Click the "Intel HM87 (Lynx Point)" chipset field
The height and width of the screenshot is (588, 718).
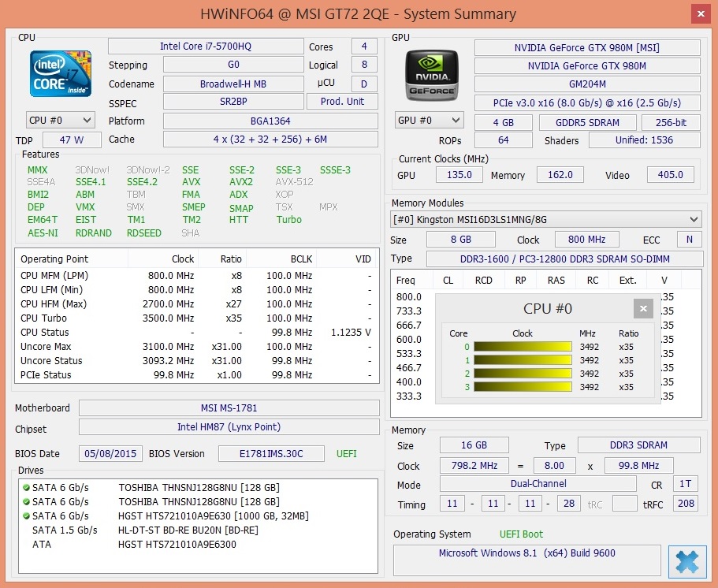click(229, 427)
